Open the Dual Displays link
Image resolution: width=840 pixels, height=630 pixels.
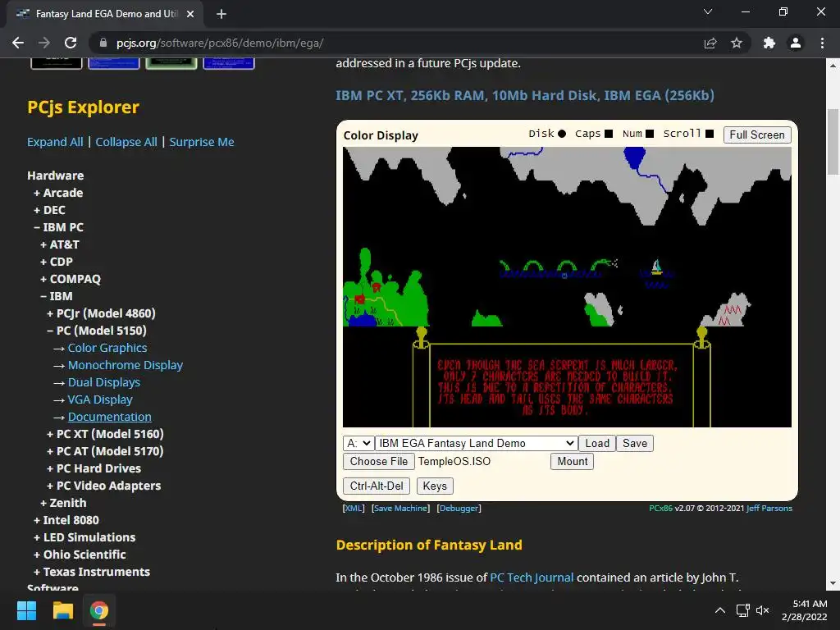tap(104, 382)
